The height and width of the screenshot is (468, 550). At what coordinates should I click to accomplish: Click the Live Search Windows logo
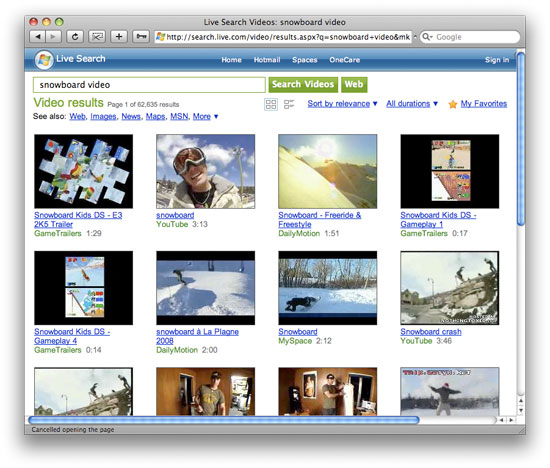tap(44, 59)
